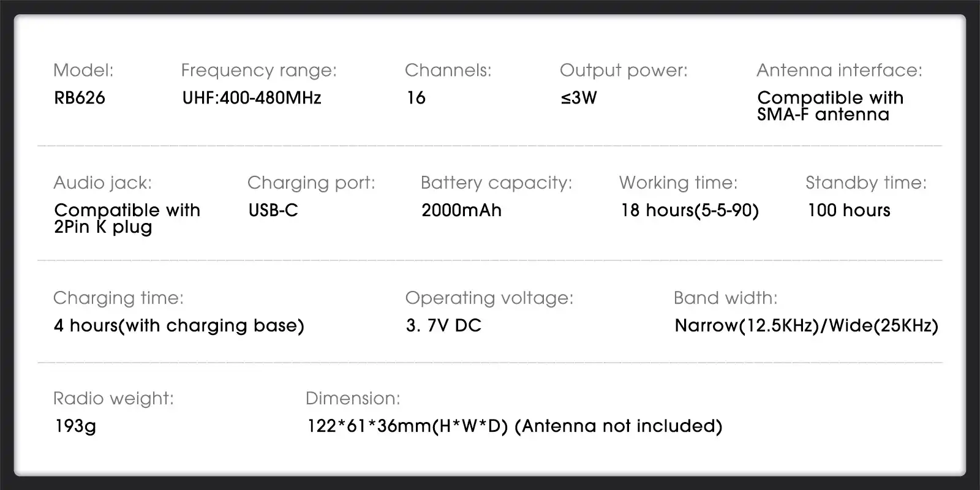This screenshot has height=490, width=980.
Task: Click the 3.7V DC operating voltage
Action: click(x=443, y=325)
